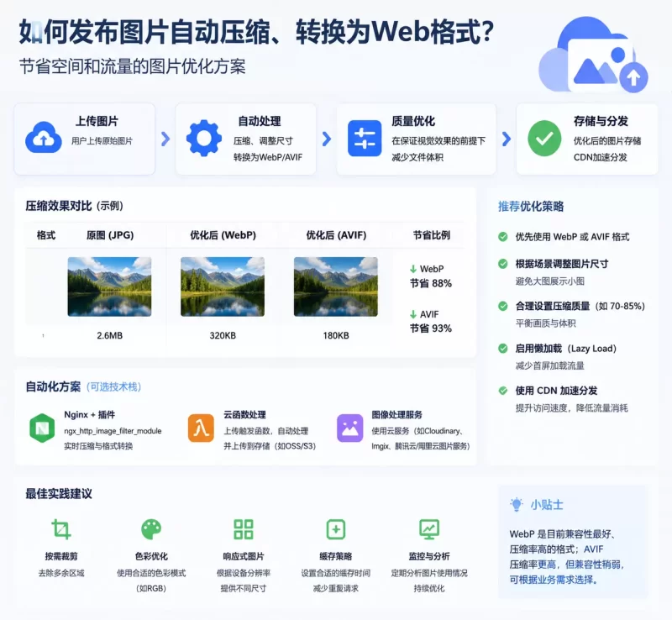Click the 存储与分发 card title

[x=601, y=121]
